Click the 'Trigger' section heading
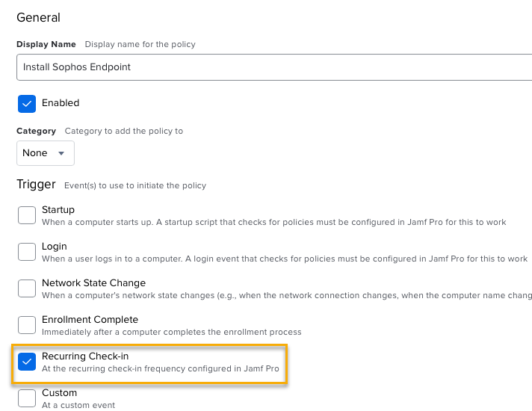The image size is (532, 411). [36, 185]
